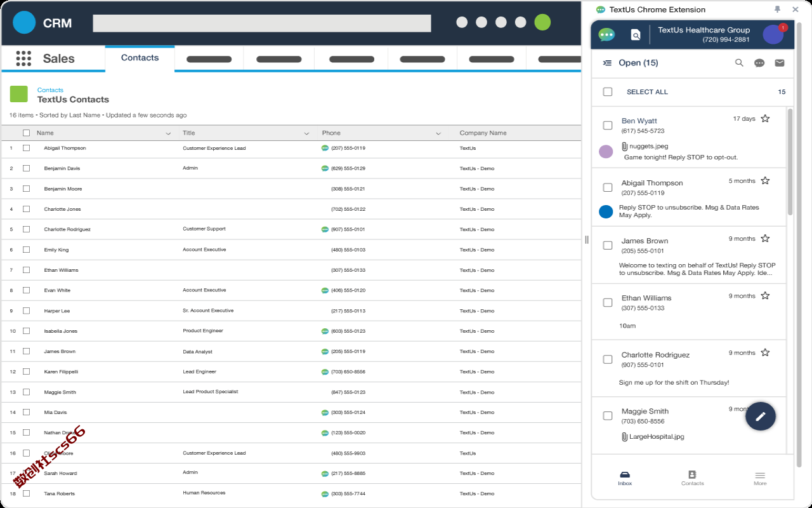This screenshot has height=508, width=812.
Task: Open the Inbox tab in the bottom navigation
Action: point(625,479)
